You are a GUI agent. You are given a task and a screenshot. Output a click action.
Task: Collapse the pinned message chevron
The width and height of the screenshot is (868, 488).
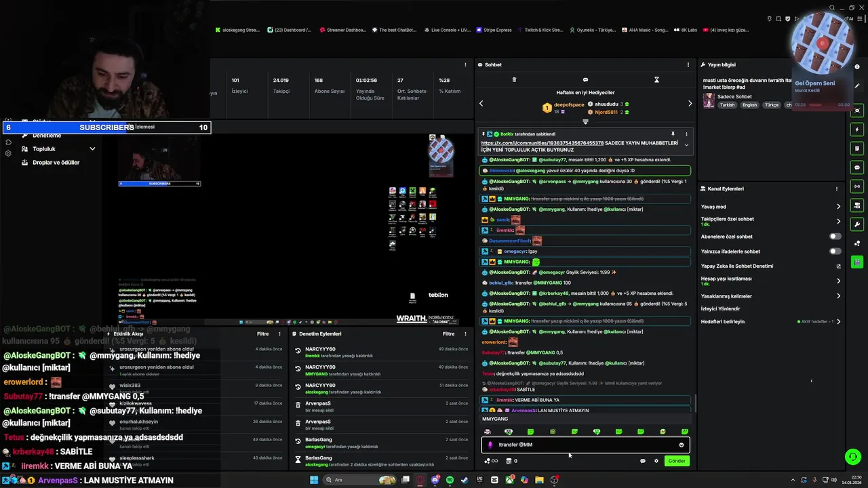pyautogui.click(x=686, y=145)
